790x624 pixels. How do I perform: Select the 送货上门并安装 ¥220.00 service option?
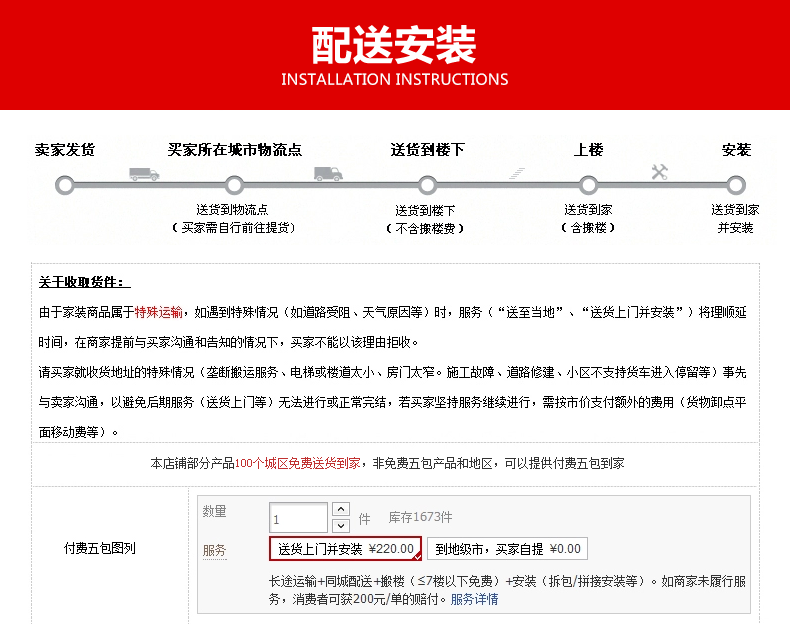coord(346,549)
